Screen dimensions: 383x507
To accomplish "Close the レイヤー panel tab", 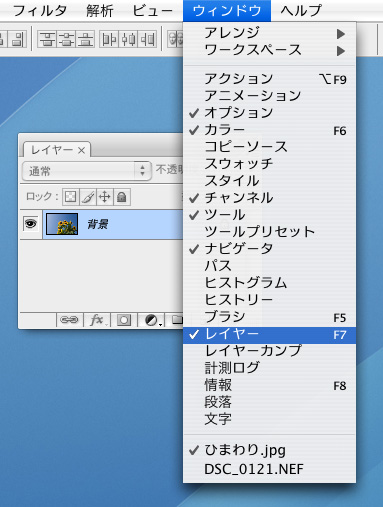I will 81,151.
